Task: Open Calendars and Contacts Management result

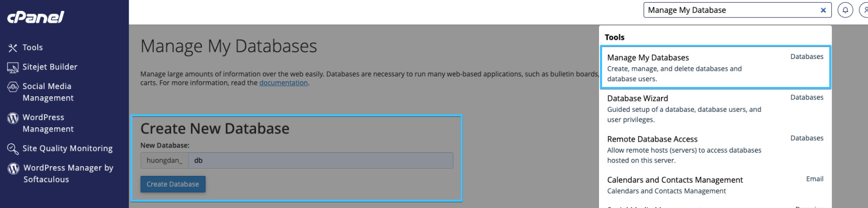Action: tap(715, 185)
